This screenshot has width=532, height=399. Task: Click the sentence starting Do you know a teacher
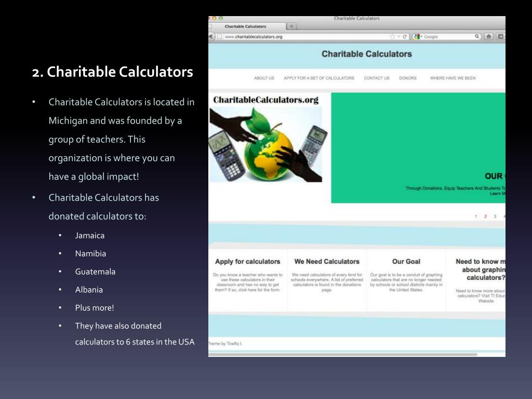(248, 282)
